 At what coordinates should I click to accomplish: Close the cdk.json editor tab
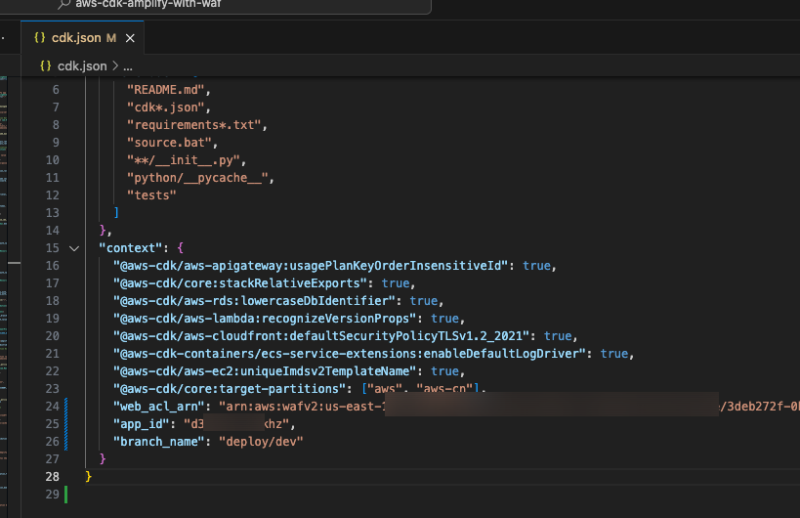tap(130, 38)
